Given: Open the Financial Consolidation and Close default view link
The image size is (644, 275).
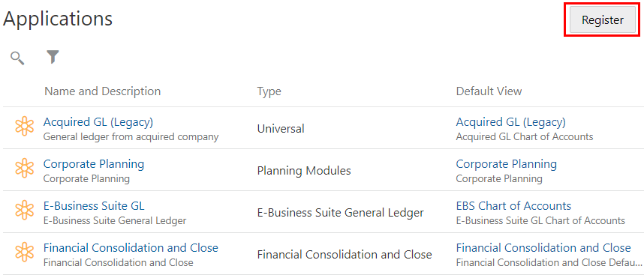Looking at the screenshot, I should tap(543, 247).
